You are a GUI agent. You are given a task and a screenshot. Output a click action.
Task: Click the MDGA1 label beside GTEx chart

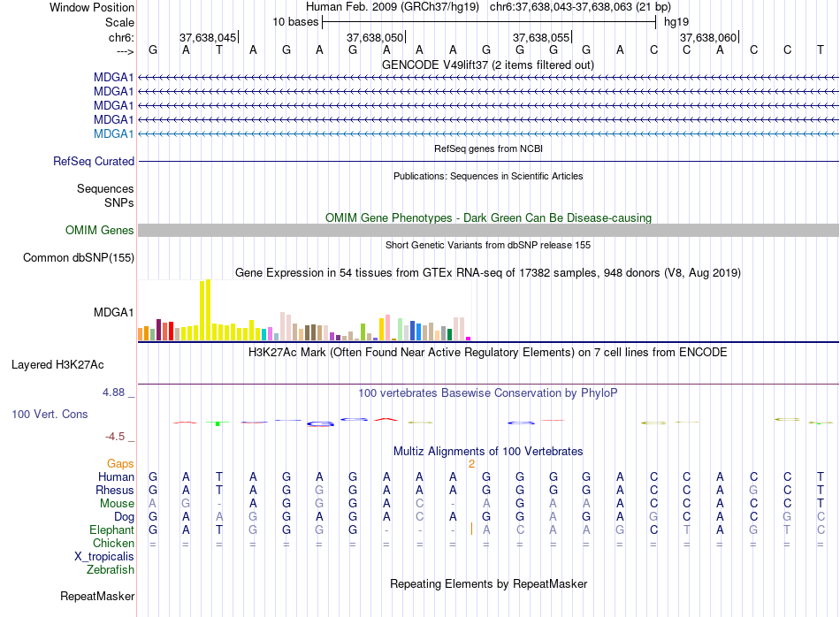tap(113, 312)
